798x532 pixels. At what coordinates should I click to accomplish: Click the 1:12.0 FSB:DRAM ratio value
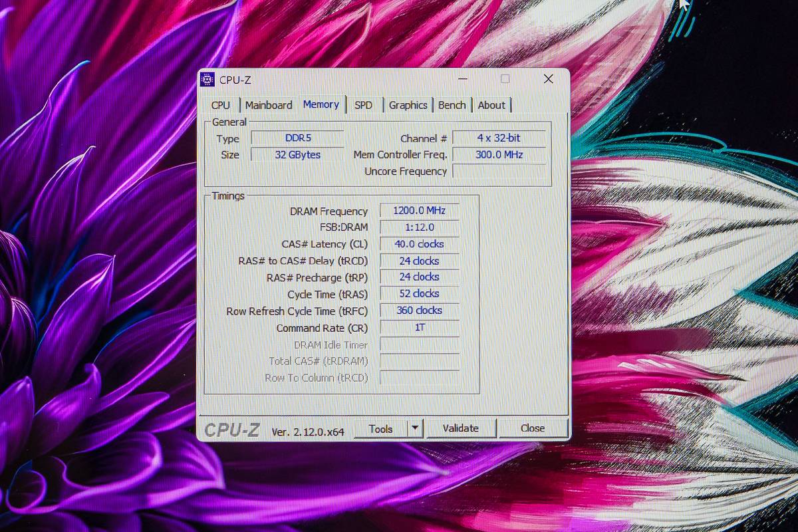419,227
